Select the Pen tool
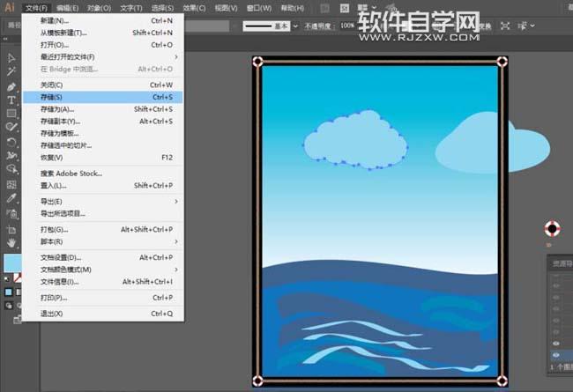 11,87
